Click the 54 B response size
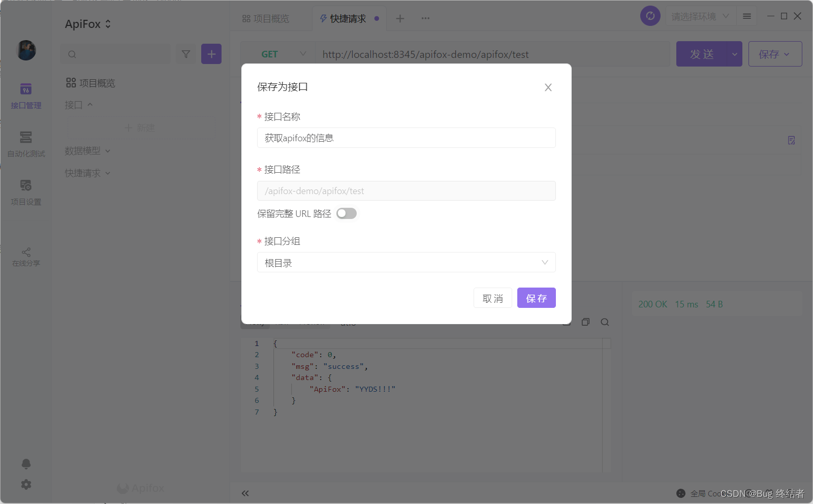Viewport: 813px width, 504px height. 714,304
